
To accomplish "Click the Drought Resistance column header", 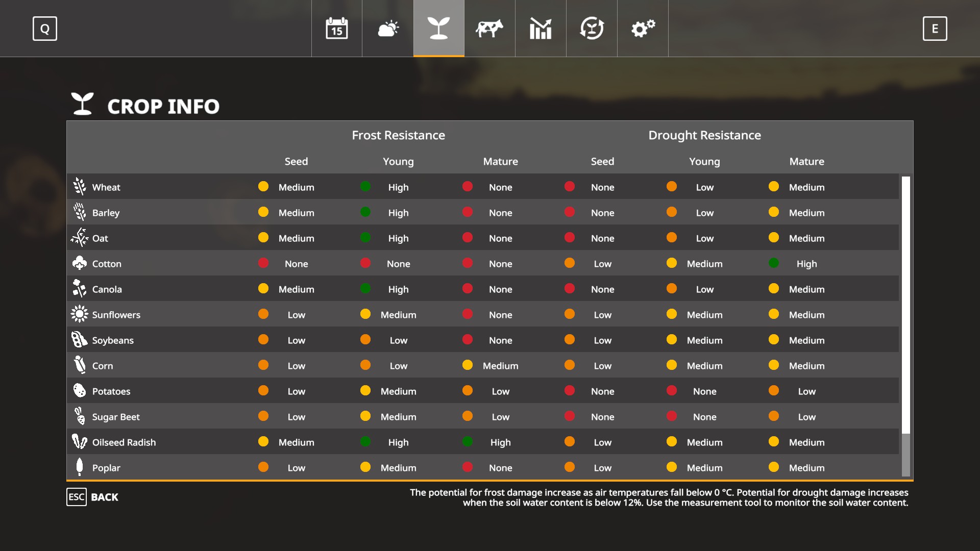I will click(x=704, y=135).
